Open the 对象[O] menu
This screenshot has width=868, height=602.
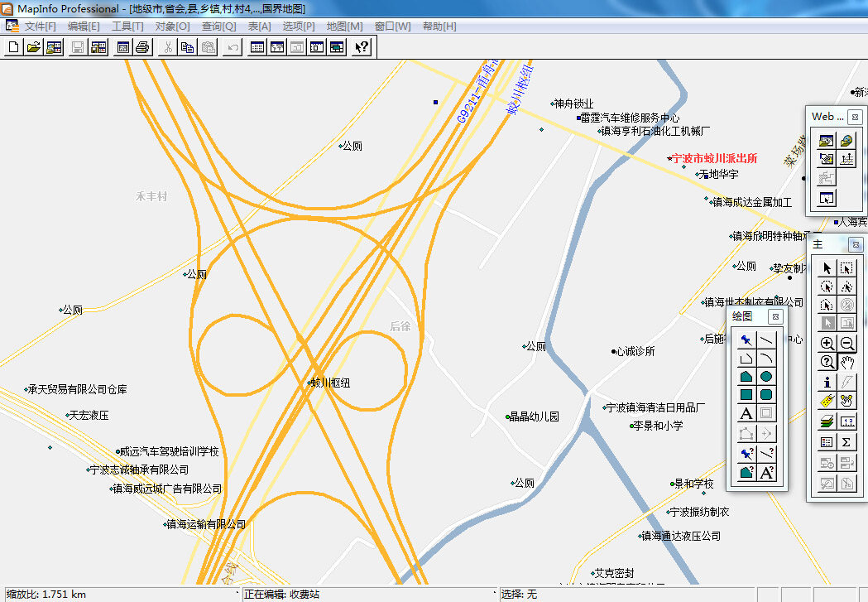click(x=173, y=26)
